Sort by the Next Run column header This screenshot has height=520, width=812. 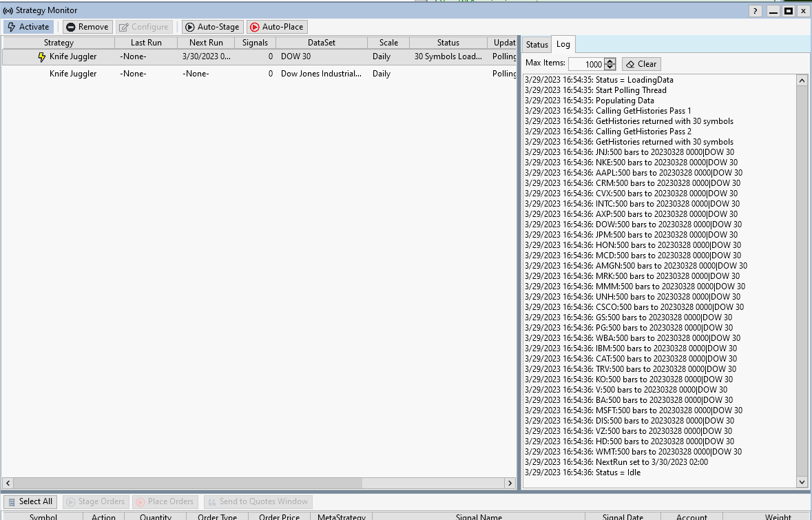[x=206, y=43]
